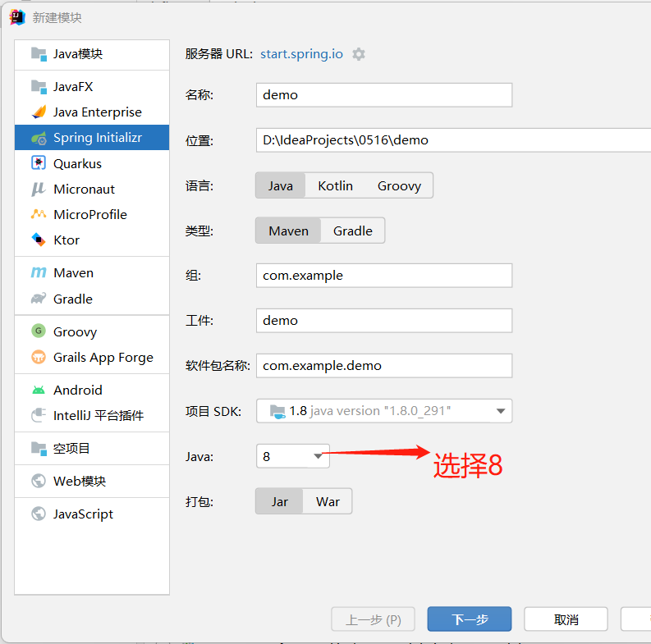This screenshot has width=651, height=644.
Task: Select Android module type
Action: point(92,390)
